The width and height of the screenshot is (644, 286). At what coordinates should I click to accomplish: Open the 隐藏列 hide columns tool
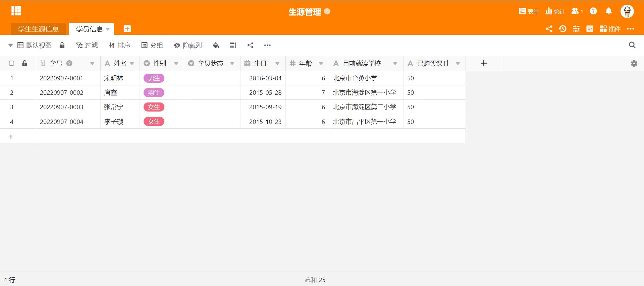coord(188,45)
